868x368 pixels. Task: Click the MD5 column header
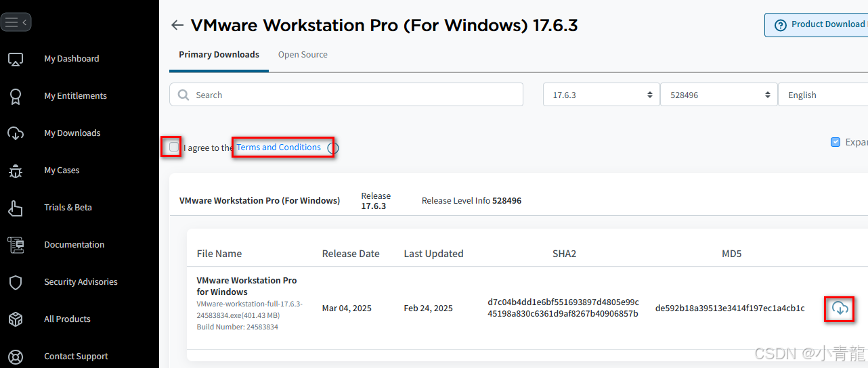point(732,254)
